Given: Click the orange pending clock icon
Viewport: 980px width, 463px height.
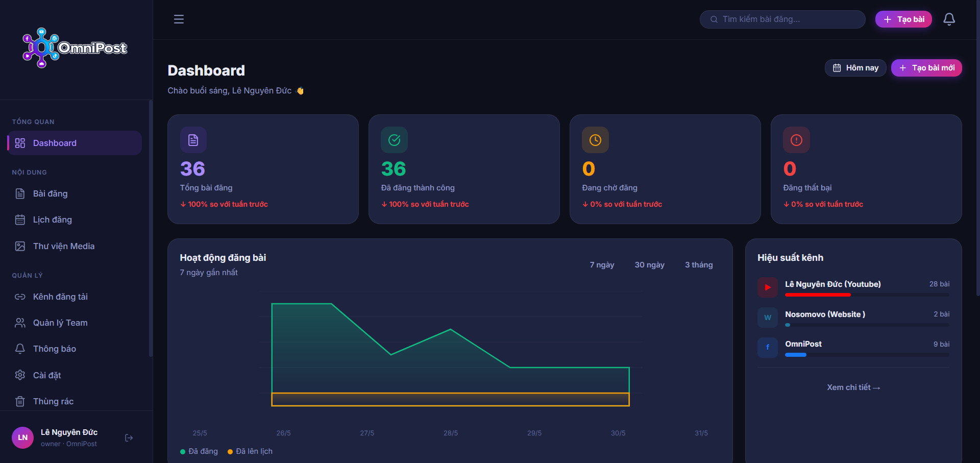Looking at the screenshot, I should [x=595, y=140].
